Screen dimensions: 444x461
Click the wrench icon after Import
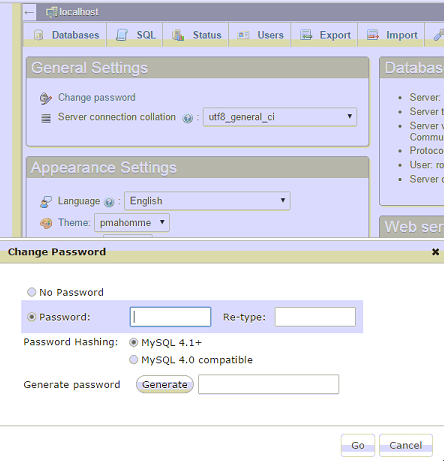point(439,35)
